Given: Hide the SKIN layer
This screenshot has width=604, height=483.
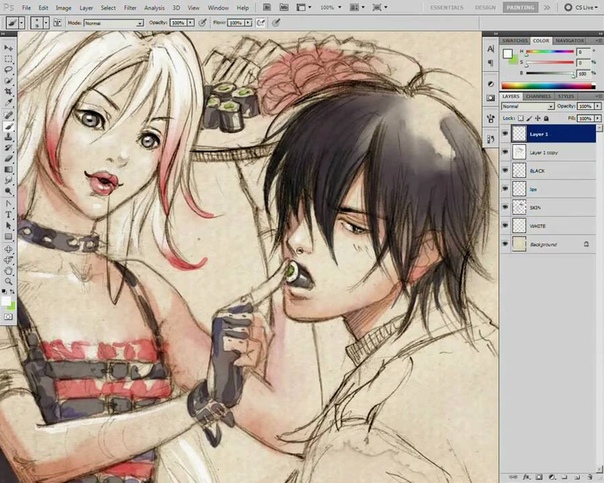Looking at the screenshot, I should (505, 207).
